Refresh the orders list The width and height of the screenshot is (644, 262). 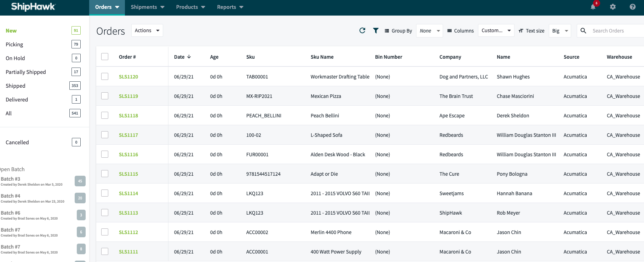coord(362,30)
